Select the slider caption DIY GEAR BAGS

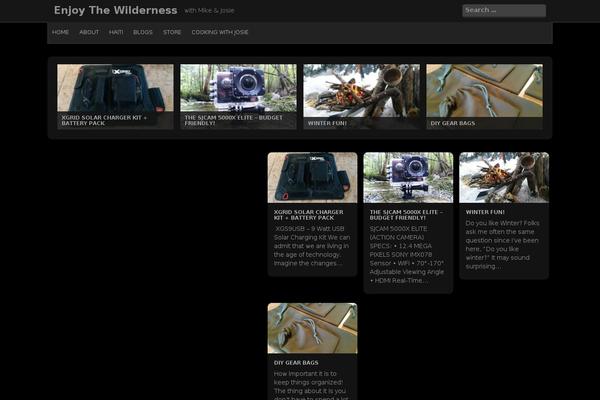click(x=453, y=123)
